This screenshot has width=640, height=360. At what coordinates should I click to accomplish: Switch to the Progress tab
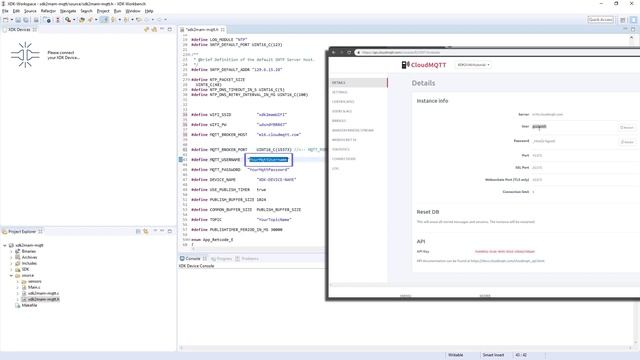pyautogui.click(x=221, y=259)
